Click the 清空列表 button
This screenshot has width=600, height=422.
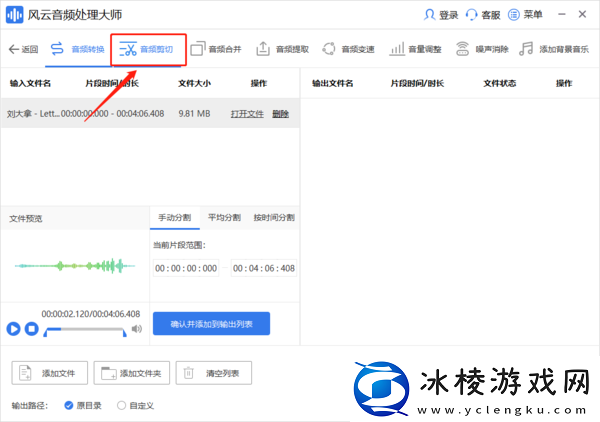tap(214, 373)
